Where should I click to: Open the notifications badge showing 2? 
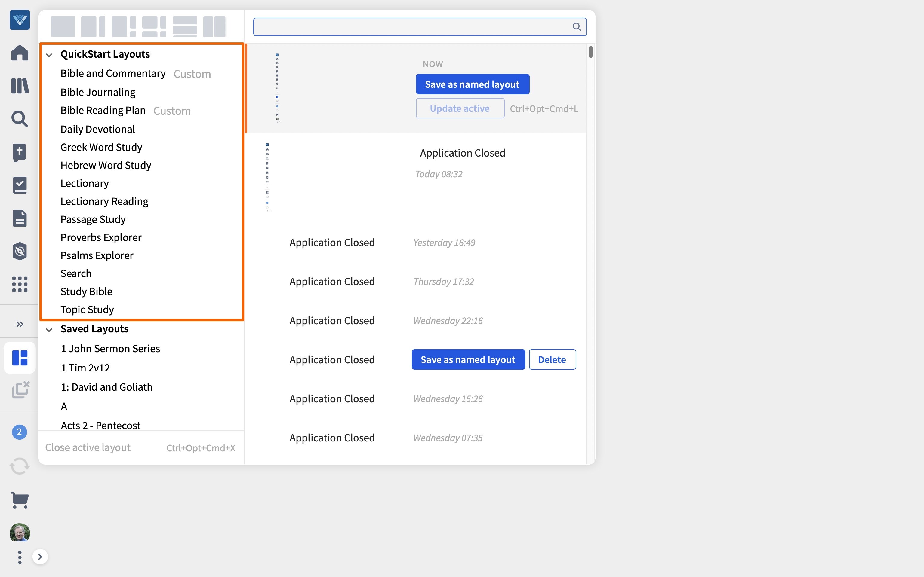tap(20, 432)
